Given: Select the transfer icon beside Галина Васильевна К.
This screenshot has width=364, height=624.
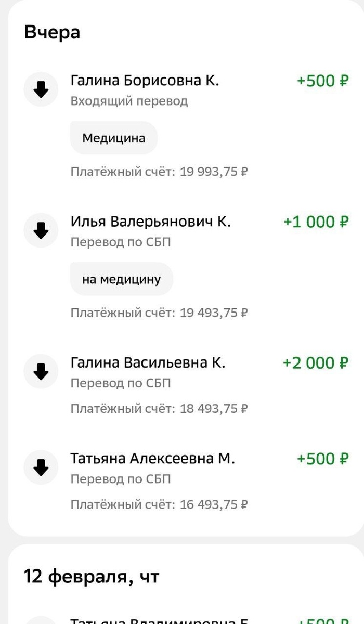Looking at the screenshot, I should (41, 371).
